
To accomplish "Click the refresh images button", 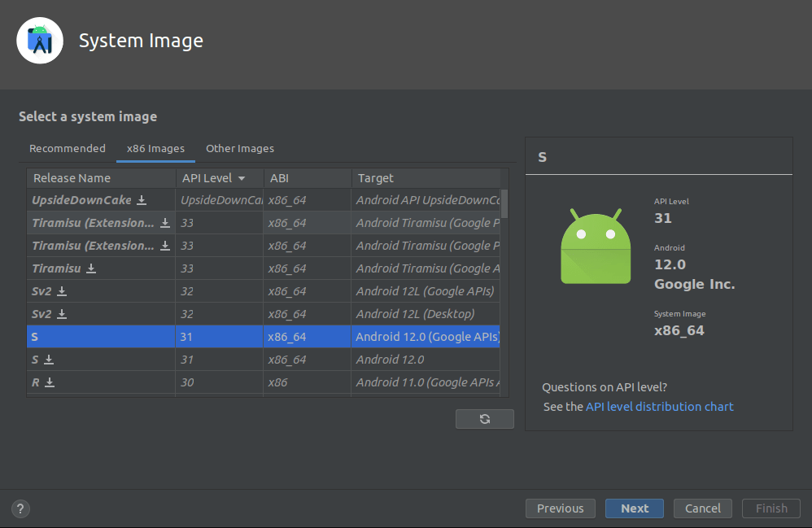I will pos(485,419).
